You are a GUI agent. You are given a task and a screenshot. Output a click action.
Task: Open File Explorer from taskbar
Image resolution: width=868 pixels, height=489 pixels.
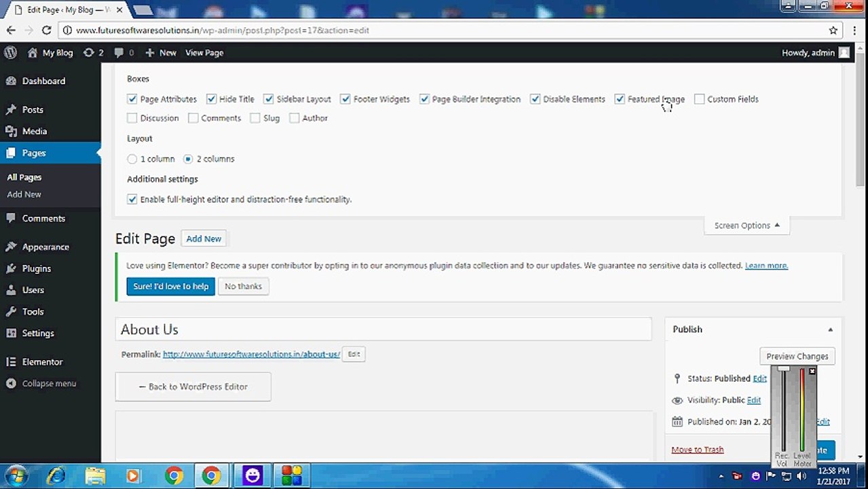[x=95, y=475]
